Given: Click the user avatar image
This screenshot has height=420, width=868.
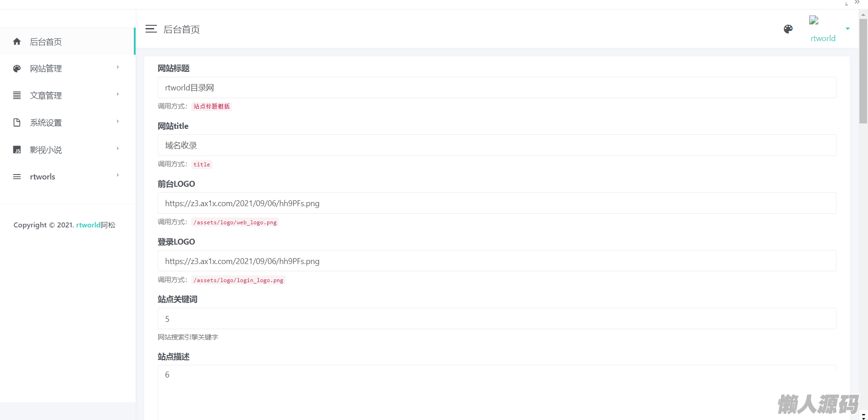Looking at the screenshot, I should [x=814, y=20].
